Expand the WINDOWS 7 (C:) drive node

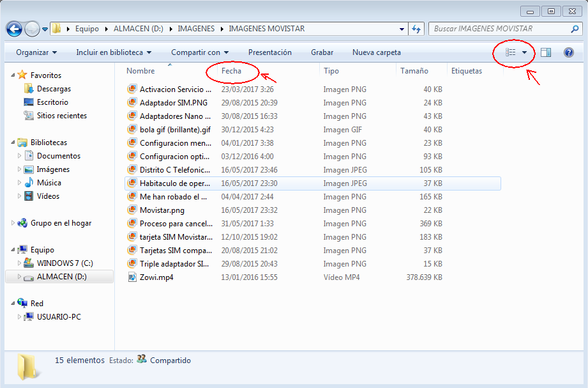click(x=19, y=263)
